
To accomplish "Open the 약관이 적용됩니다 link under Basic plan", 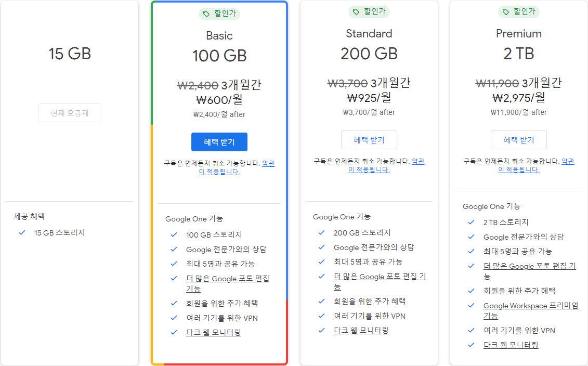I will (x=218, y=172).
